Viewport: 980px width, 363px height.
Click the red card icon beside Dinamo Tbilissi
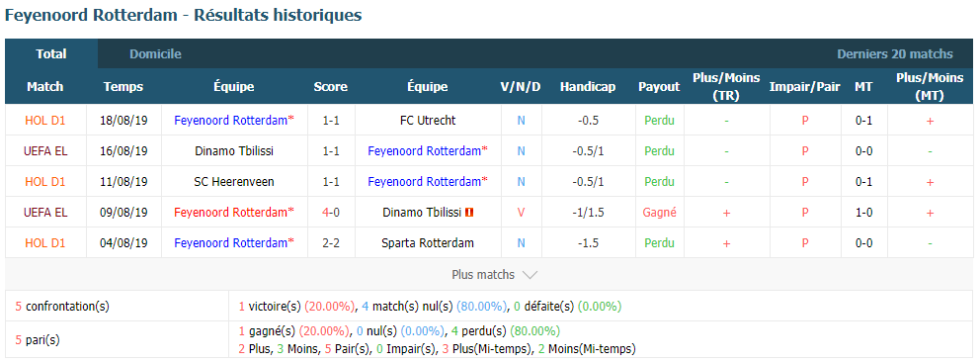coord(469,213)
